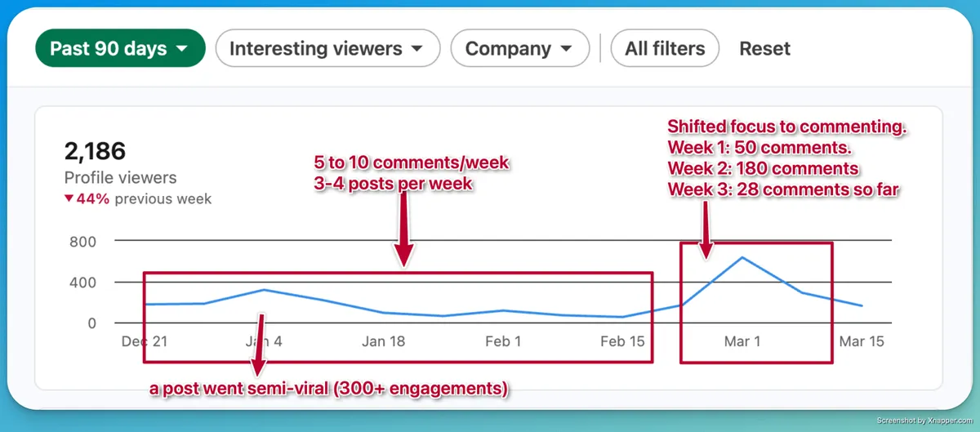Click the chart peak near Mar 1
Screen dimensions: 980x432
(742, 258)
